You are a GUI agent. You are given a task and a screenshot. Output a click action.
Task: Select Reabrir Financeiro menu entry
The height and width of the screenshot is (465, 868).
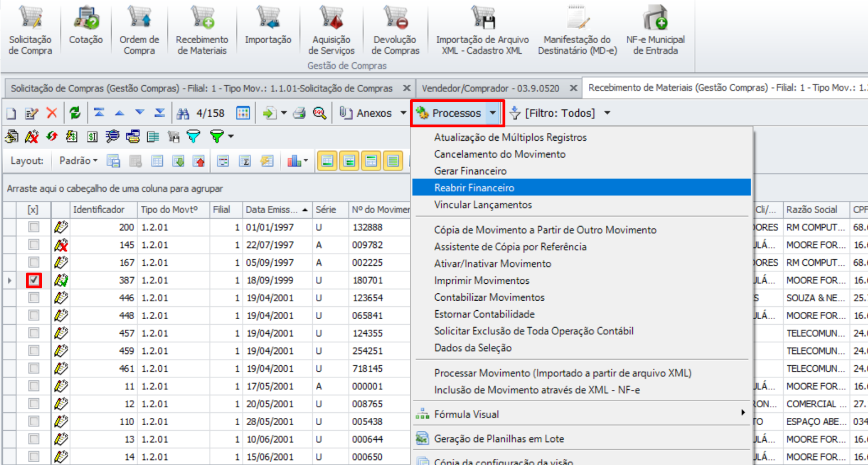pos(581,187)
